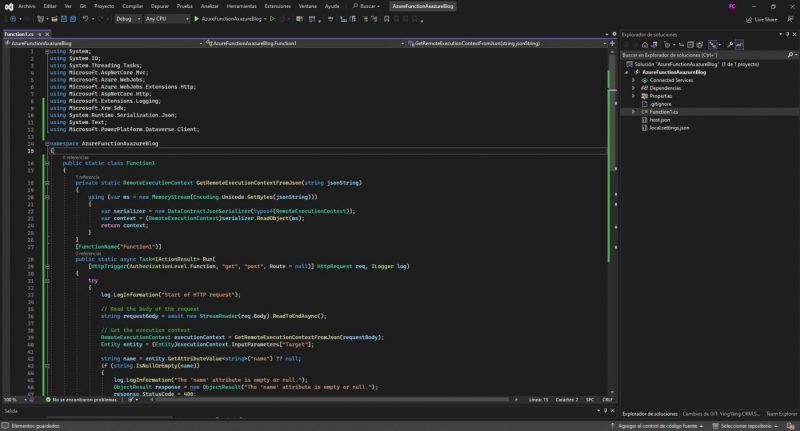Image resolution: width=800 pixels, height=431 pixels.
Task: Open the Debug configuration dropdown
Action: pyautogui.click(x=128, y=19)
